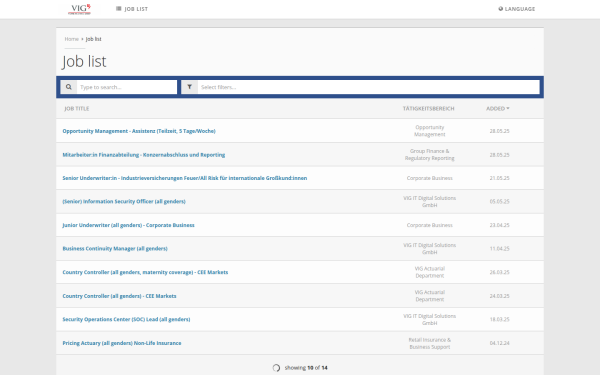Click the date 04.12.24
Viewport: 600px width, 375px height.
click(x=499, y=343)
